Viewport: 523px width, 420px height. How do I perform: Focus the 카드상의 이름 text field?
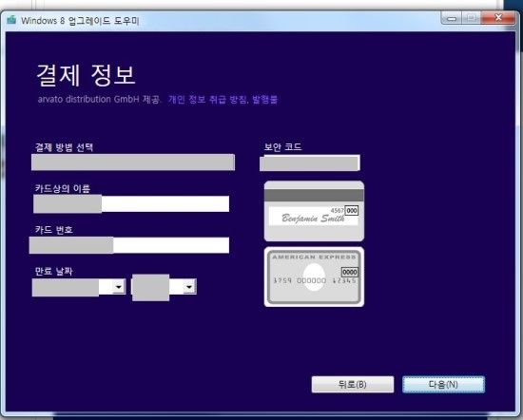[x=131, y=203]
